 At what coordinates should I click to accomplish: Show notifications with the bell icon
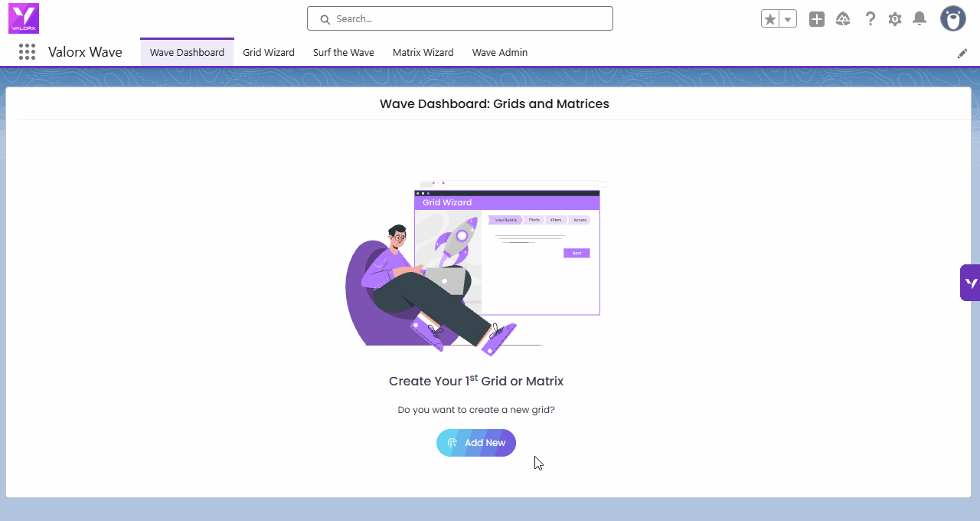tap(920, 19)
